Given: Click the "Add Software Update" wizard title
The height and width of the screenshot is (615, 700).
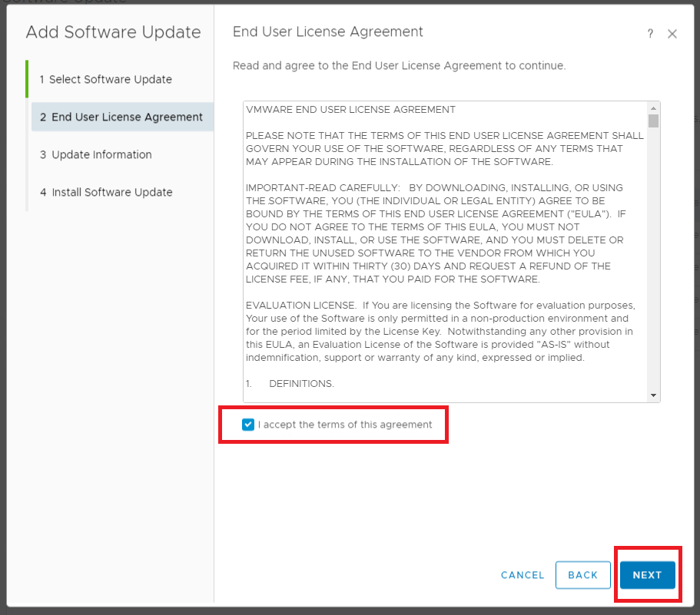Looking at the screenshot, I should [x=113, y=32].
